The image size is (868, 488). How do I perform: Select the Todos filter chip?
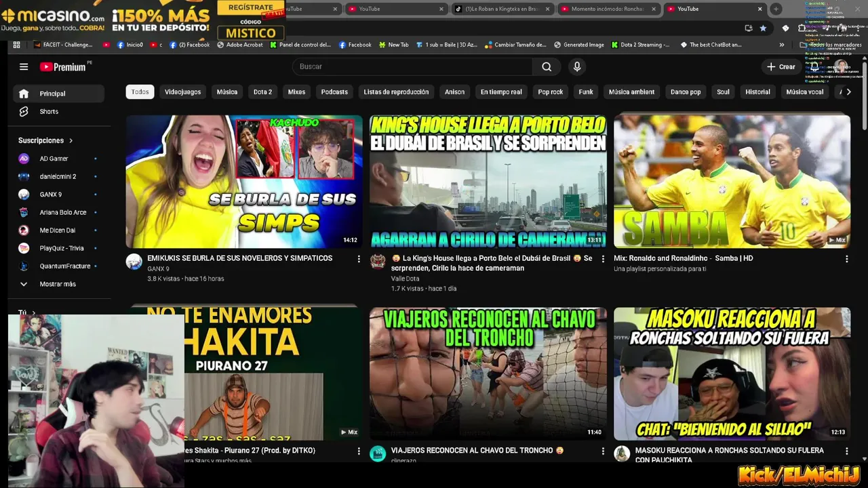(x=140, y=91)
